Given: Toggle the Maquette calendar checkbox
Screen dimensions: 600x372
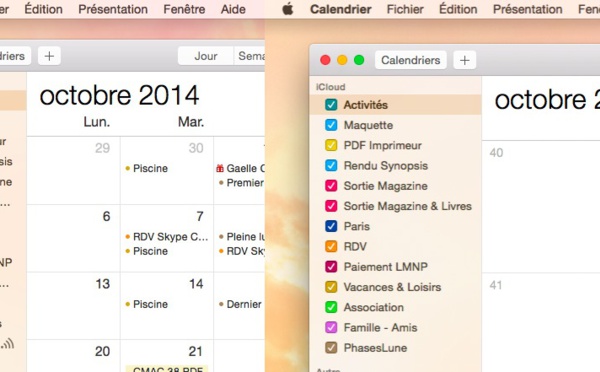Looking at the screenshot, I should point(331,125).
